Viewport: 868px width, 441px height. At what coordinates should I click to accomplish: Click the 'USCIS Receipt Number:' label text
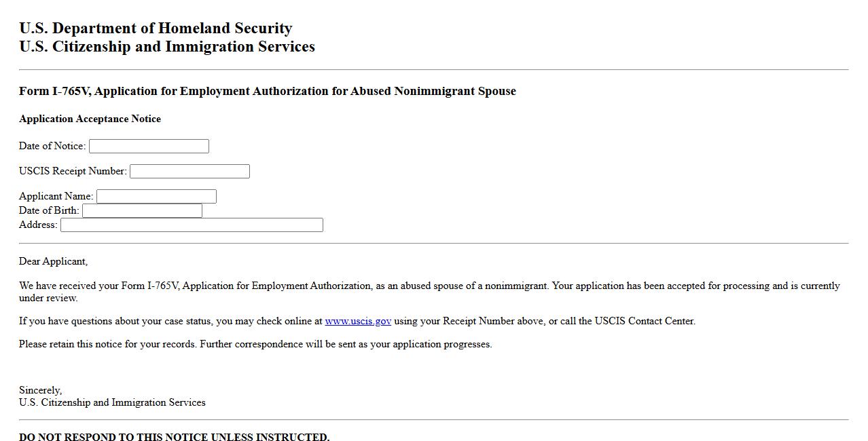(73, 172)
